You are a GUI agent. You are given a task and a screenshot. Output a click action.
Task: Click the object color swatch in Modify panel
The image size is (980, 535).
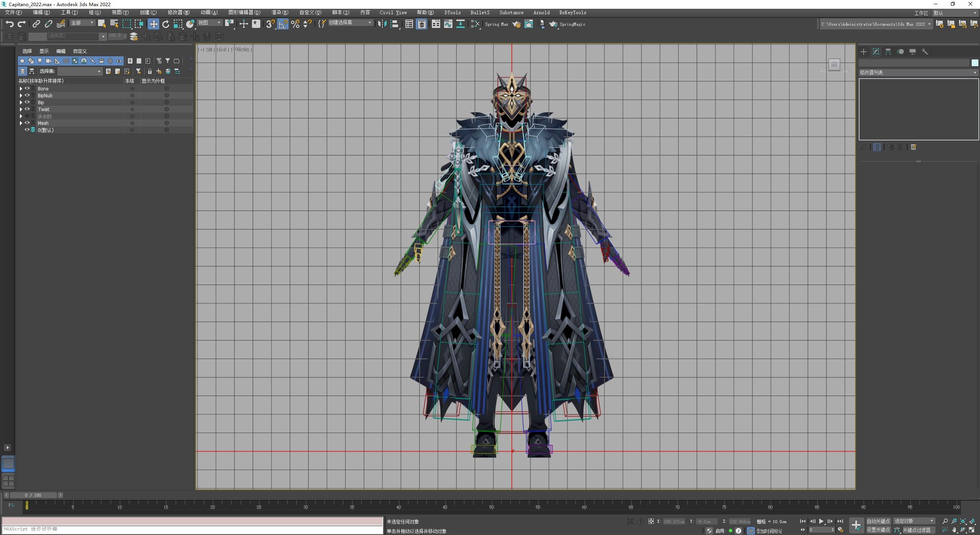coord(975,63)
